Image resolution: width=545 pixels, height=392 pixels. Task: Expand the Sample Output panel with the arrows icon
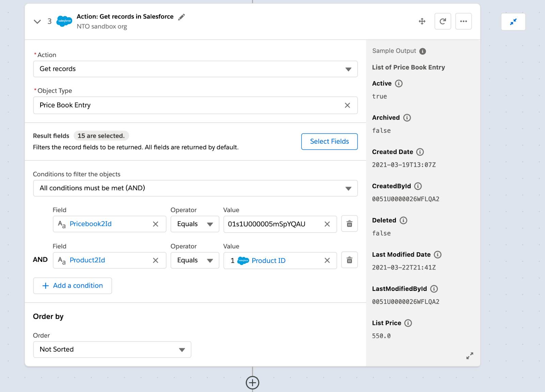tap(470, 356)
